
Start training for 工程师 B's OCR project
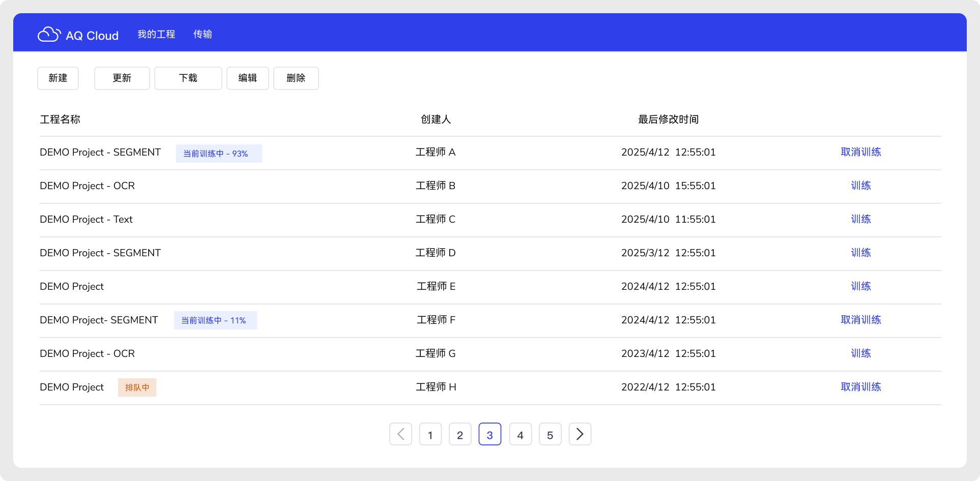click(x=860, y=186)
